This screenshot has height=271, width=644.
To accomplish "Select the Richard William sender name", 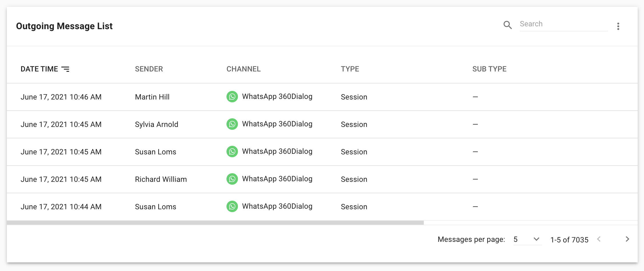I will tap(161, 179).
